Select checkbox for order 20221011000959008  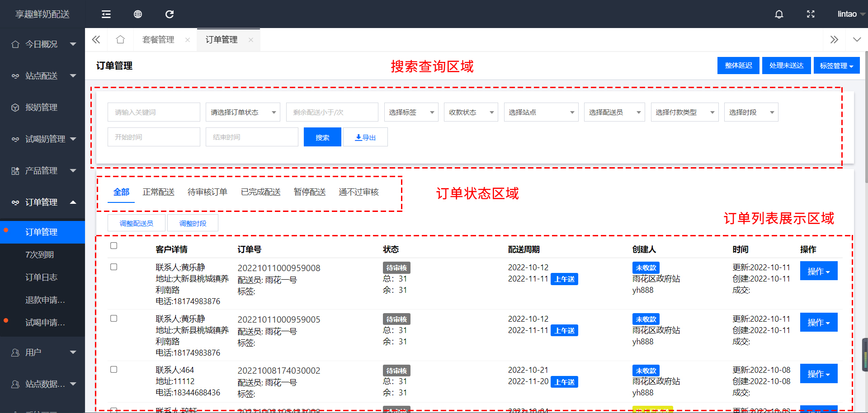[114, 267]
